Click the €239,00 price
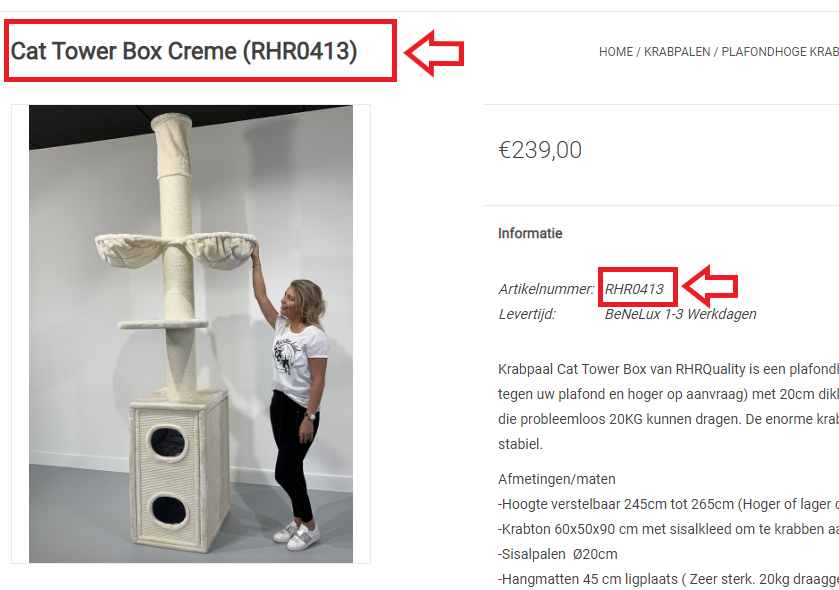The image size is (839, 590). [540, 150]
